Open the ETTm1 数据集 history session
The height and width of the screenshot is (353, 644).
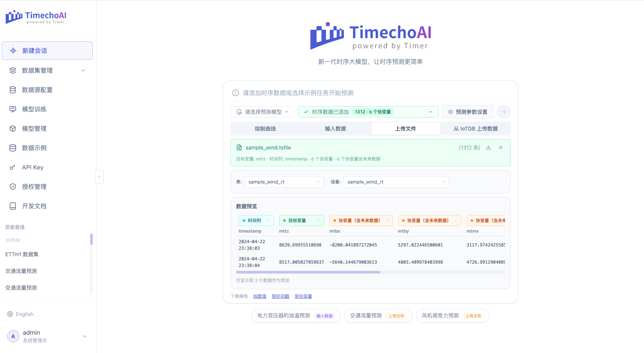click(x=22, y=254)
